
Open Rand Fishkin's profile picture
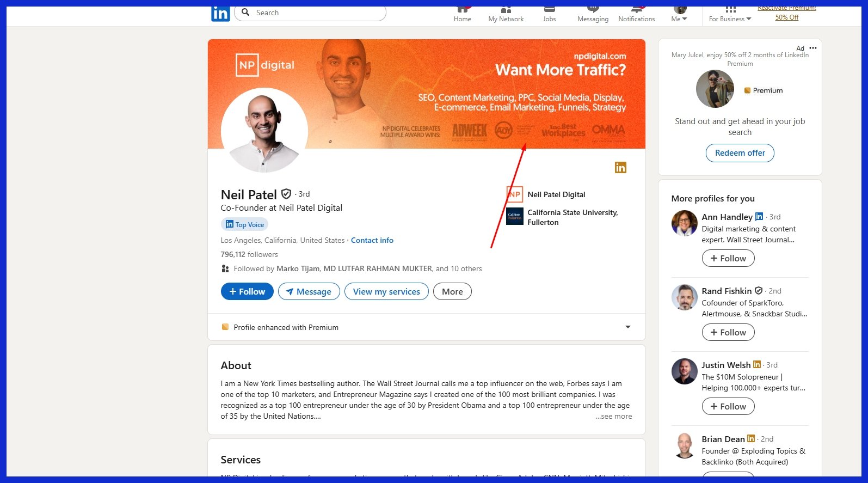(x=685, y=297)
